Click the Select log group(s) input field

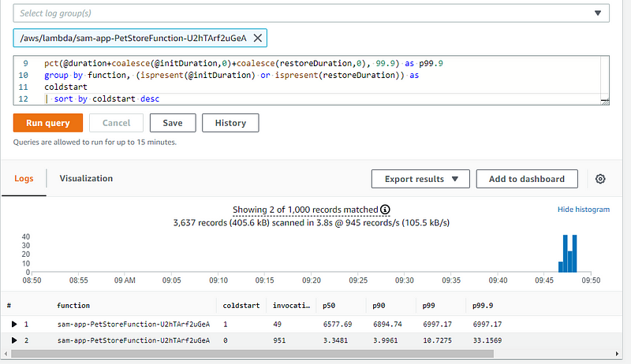pos(311,13)
